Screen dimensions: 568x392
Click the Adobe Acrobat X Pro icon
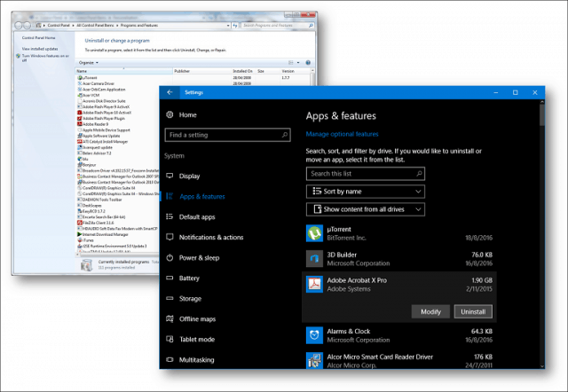[314, 284]
